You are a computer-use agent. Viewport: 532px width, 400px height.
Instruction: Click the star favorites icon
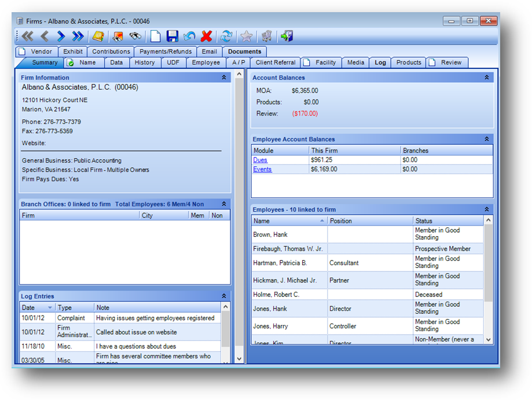(247, 36)
